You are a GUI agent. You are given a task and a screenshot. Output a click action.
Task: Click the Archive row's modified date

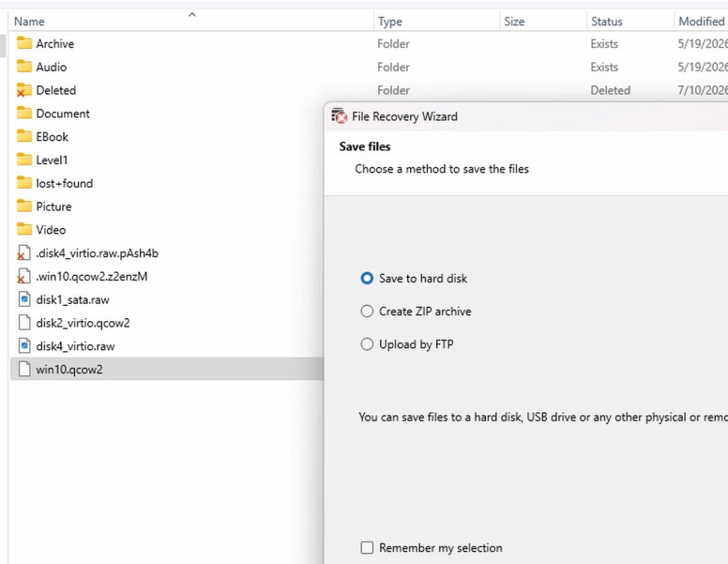click(703, 44)
